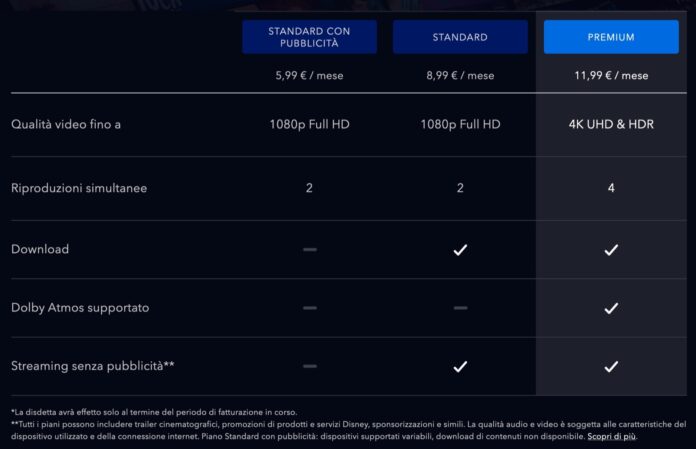Select the Premium plan button
This screenshot has height=449, width=696.
point(611,37)
